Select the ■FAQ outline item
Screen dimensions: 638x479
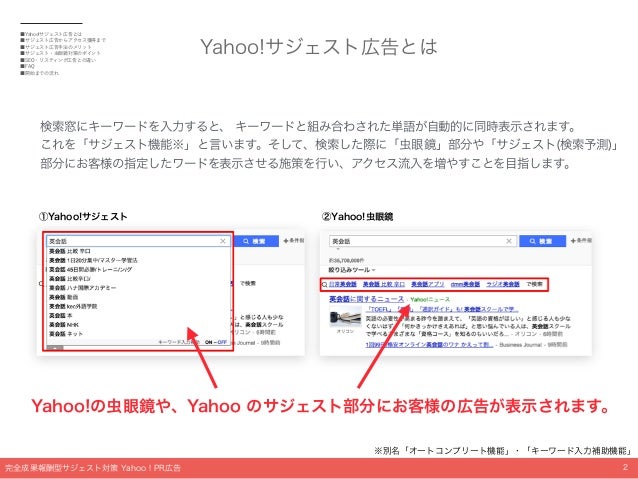click(28, 66)
